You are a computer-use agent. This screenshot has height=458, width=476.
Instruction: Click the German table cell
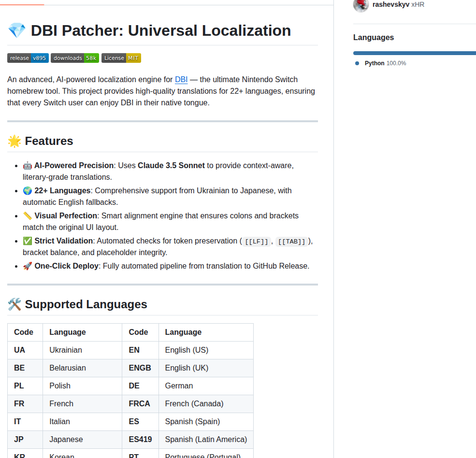tap(206, 386)
